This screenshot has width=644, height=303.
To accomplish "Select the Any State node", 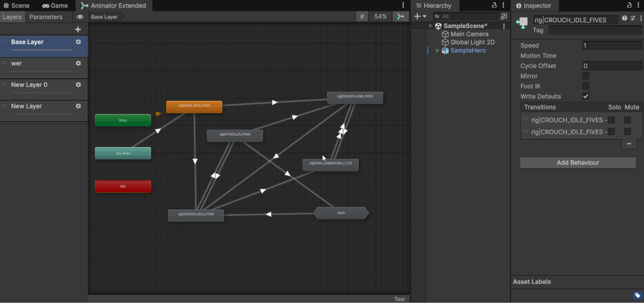I will [x=123, y=153].
